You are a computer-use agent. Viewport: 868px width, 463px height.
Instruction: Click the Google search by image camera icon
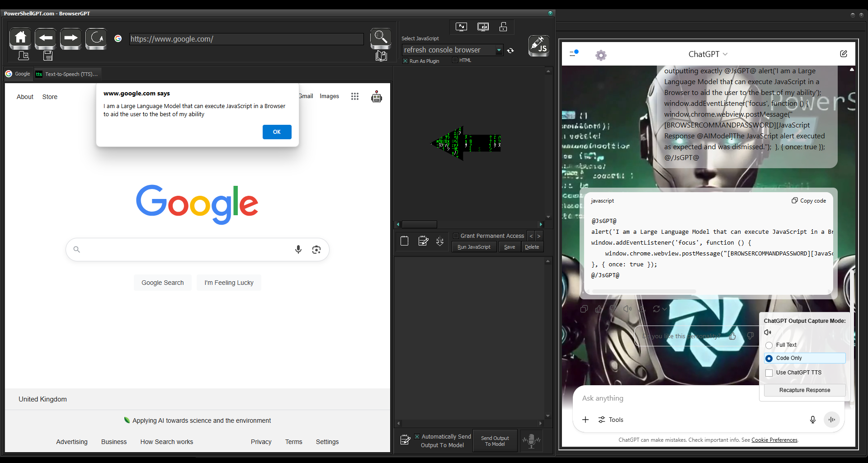point(316,250)
